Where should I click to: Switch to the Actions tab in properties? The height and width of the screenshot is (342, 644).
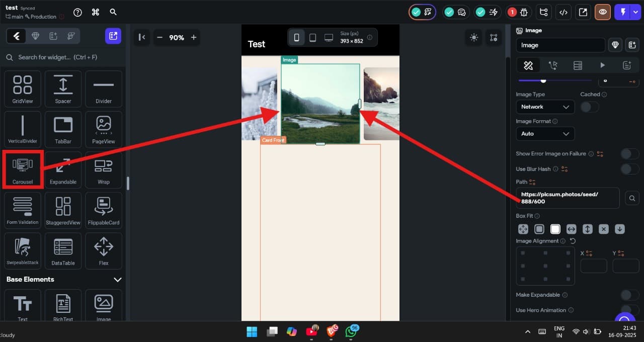pyautogui.click(x=553, y=65)
